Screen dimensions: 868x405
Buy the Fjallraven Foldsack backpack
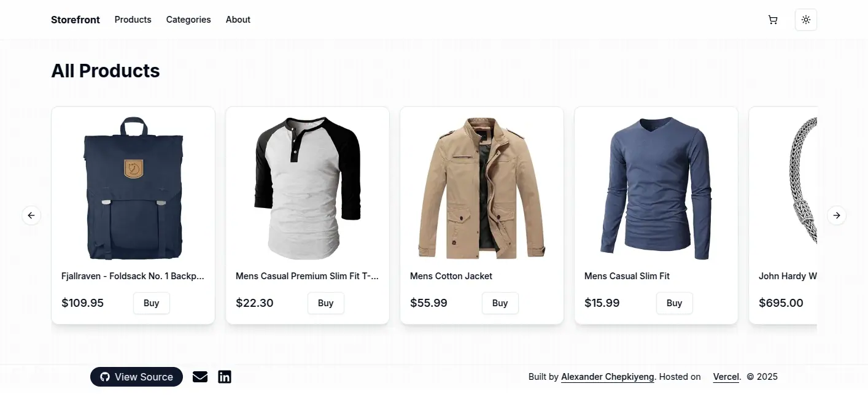tap(151, 303)
